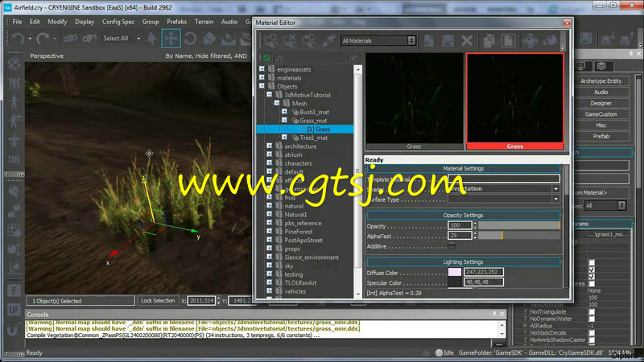Click the Undo arrow in the main toolbar

pos(17,39)
